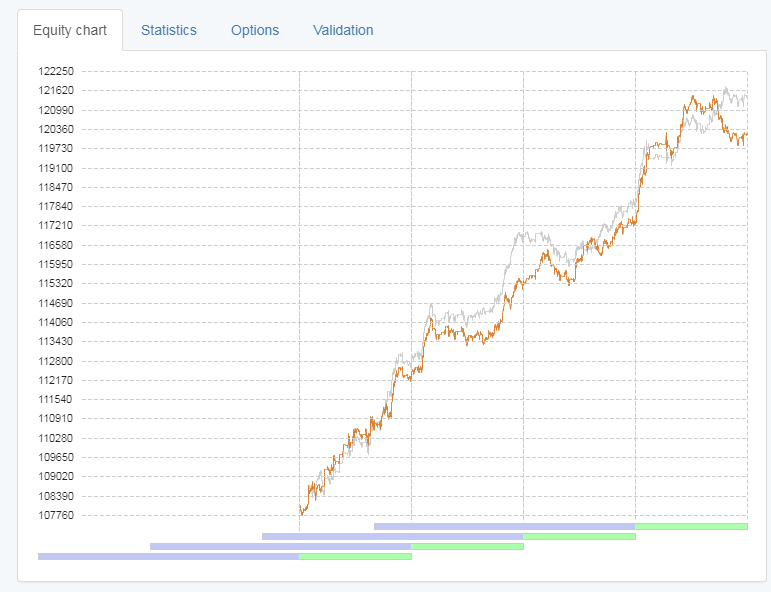The width and height of the screenshot is (771, 592).
Task: Click the 117840 axis label
Action: 56,207
